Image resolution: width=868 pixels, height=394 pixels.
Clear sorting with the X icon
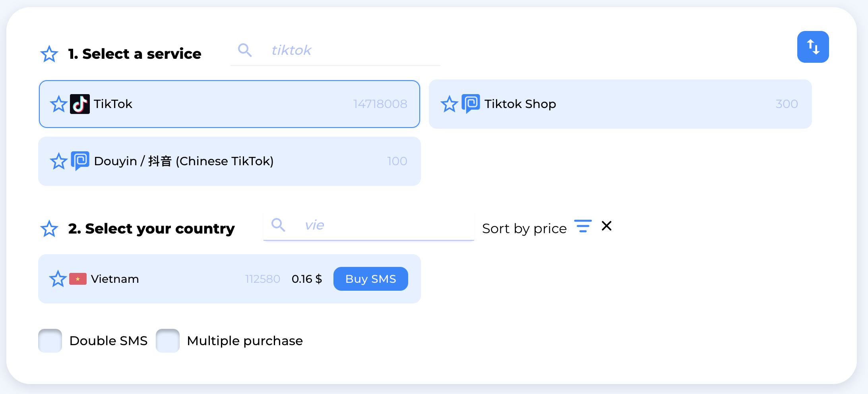[x=606, y=226]
